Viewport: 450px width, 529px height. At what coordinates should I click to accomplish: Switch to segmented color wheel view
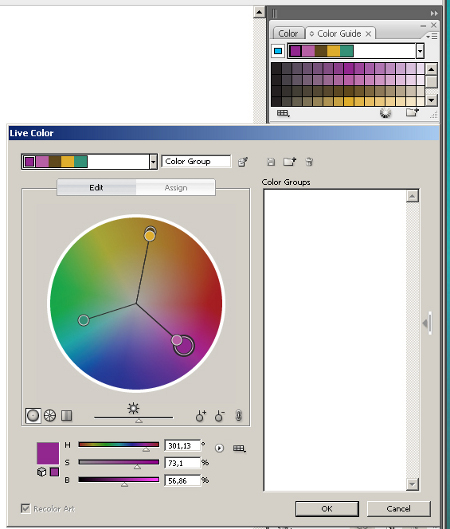pyautogui.click(x=50, y=415)
